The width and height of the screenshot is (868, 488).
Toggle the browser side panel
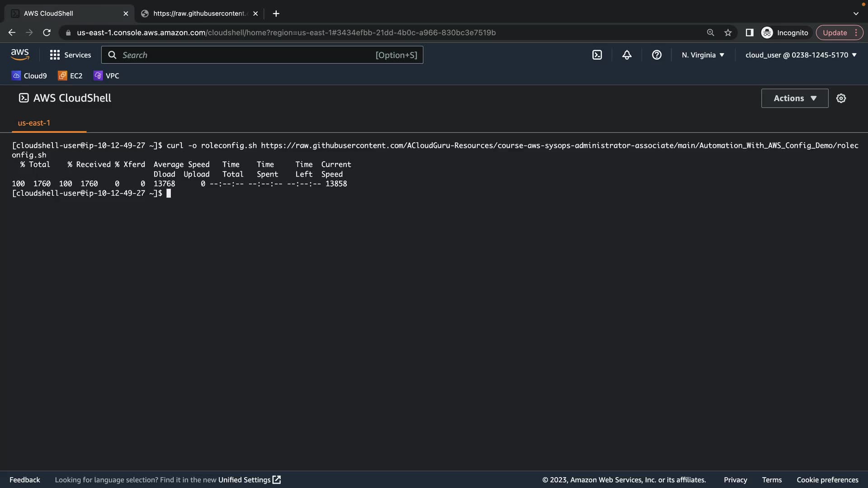click(749, 33)
